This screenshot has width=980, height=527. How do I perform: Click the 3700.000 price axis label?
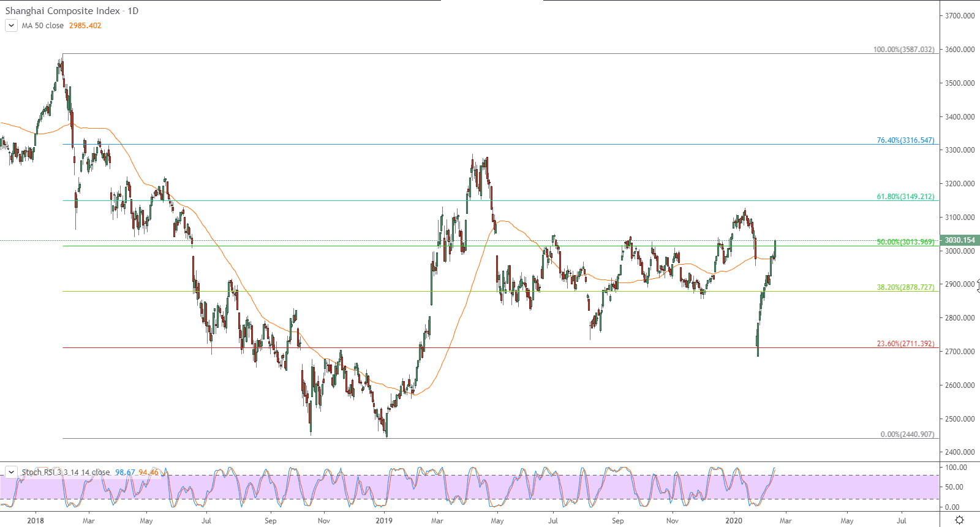(960, 16)
